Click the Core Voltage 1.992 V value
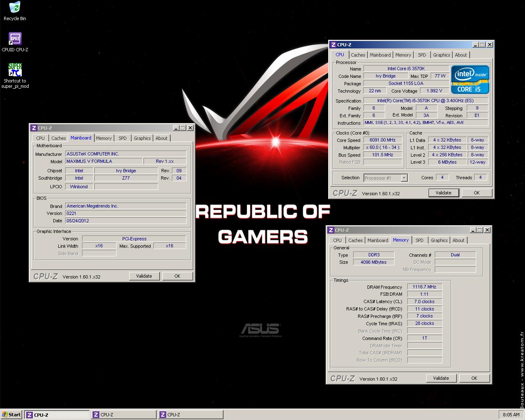The height and width of the screenshot is (420, 525). (434, 91)
